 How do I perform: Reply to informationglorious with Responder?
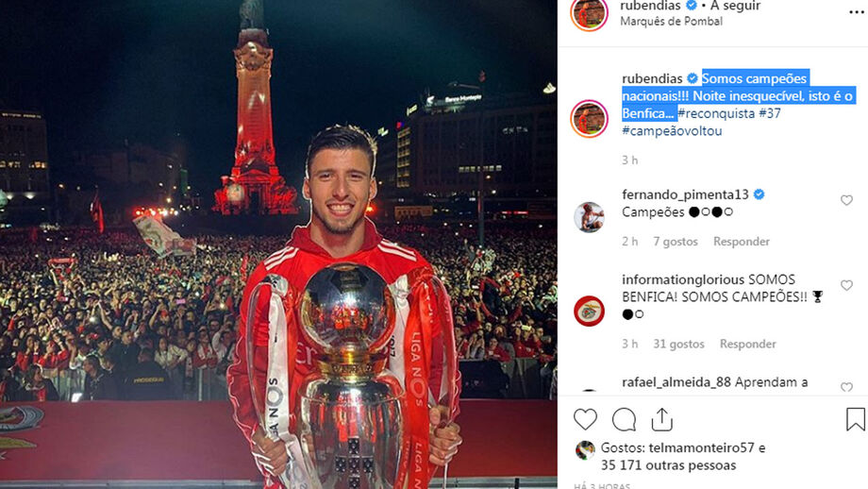point(748,344)
